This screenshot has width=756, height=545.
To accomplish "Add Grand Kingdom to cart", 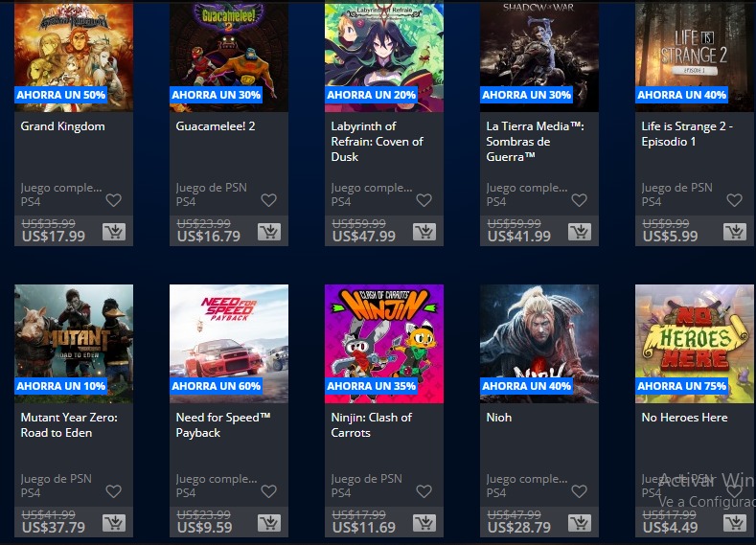I will pos(114,232).
